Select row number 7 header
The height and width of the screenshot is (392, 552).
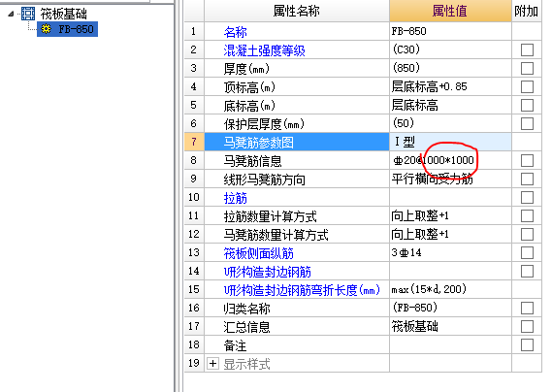(194, 142)
